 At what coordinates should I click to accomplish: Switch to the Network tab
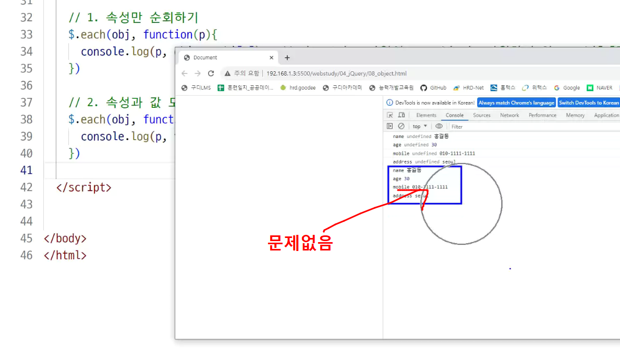tap(509, 115)
